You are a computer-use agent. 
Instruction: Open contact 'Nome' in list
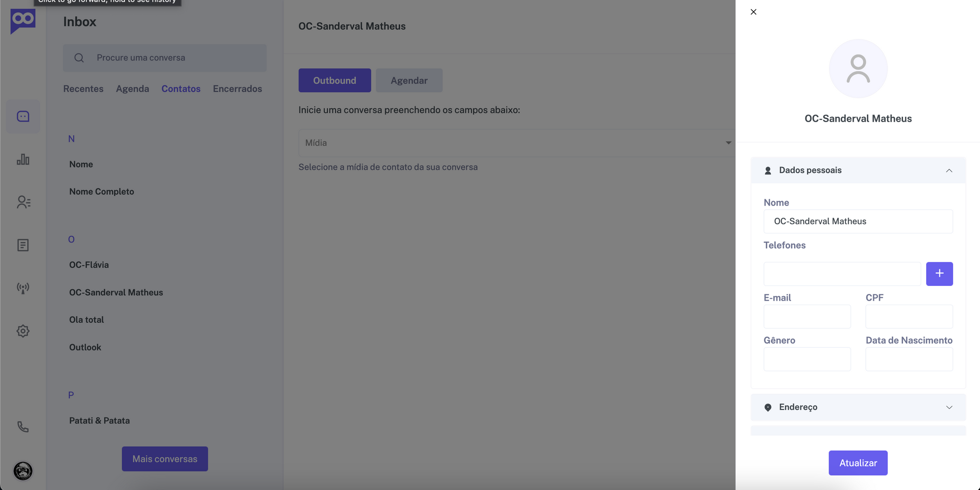coord(81,164)
